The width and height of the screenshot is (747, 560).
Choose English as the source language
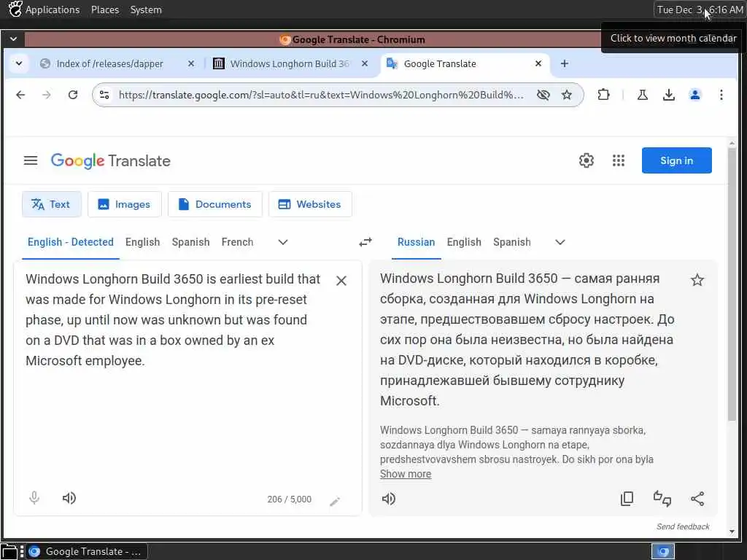142,242
